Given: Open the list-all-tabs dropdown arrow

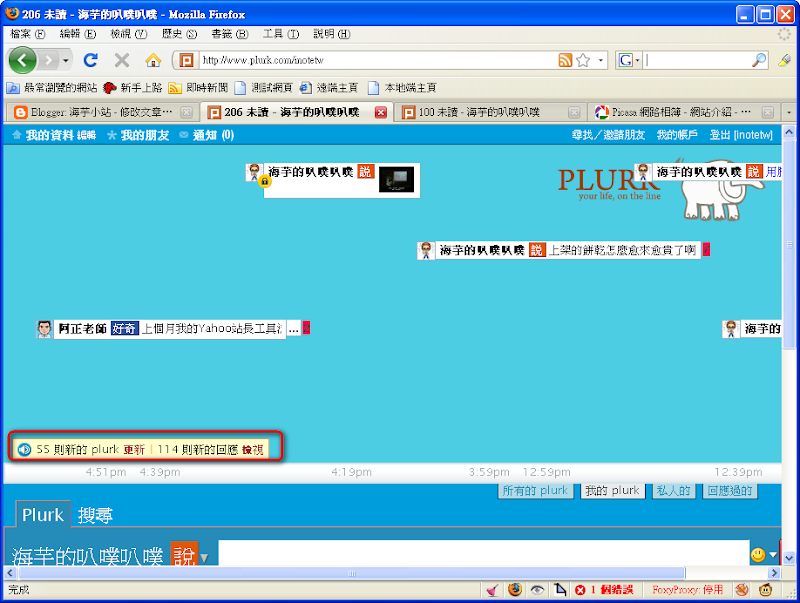Looking at the screenshot, I should pyautogui.click(x=789, y=112).
